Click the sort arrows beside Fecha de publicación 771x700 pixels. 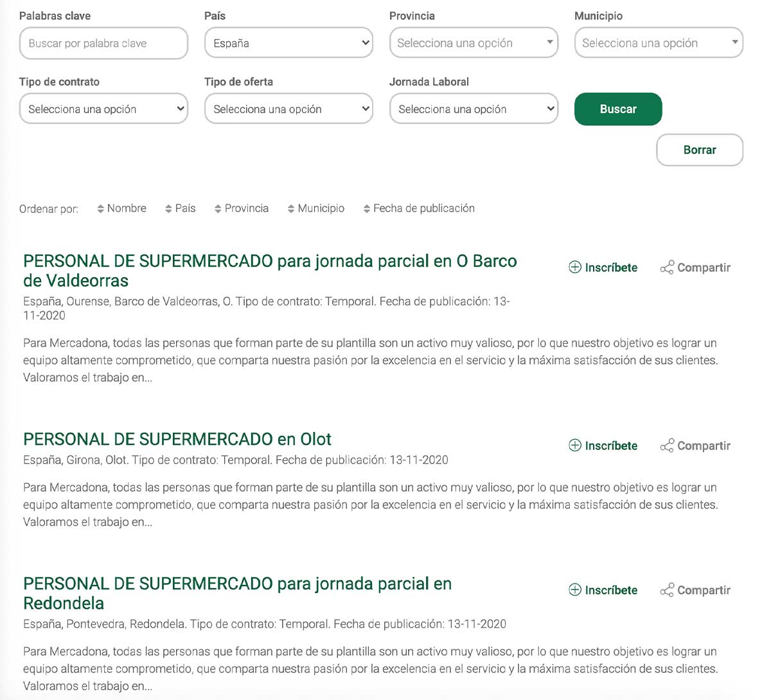[x=366, y=208]
